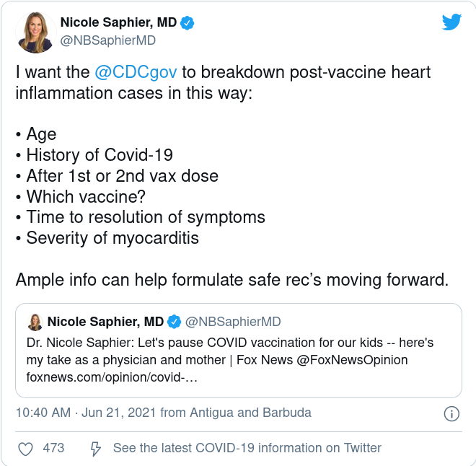Click the tweet's Severity of myocarditis line
The height and width of the screenshot is (466, 476).
(x=107, y=238)
